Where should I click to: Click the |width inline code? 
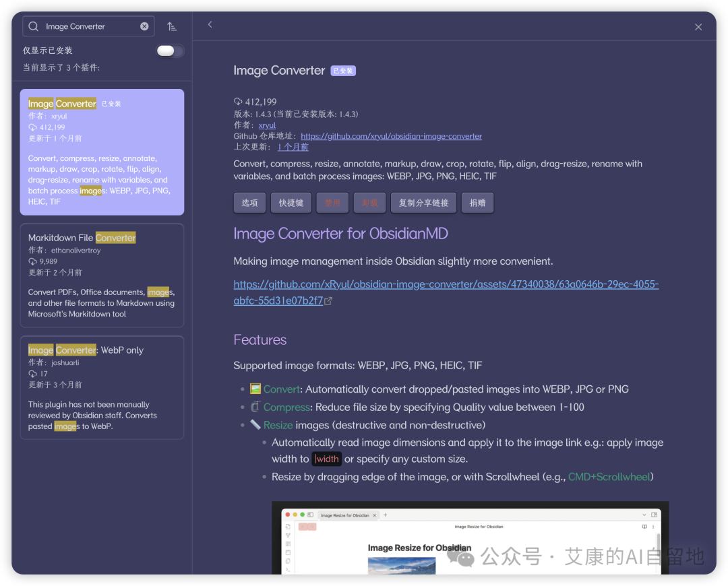pyautogui.click(x=327, y=459)
